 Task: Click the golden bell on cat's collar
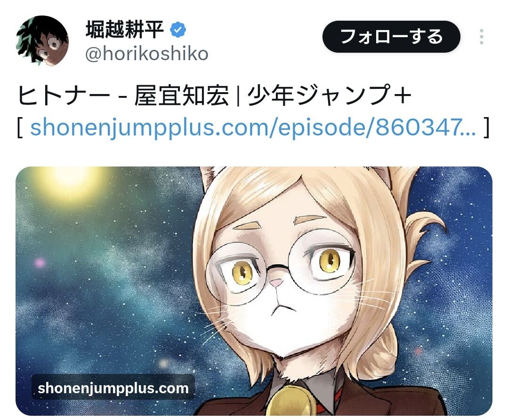290,401
